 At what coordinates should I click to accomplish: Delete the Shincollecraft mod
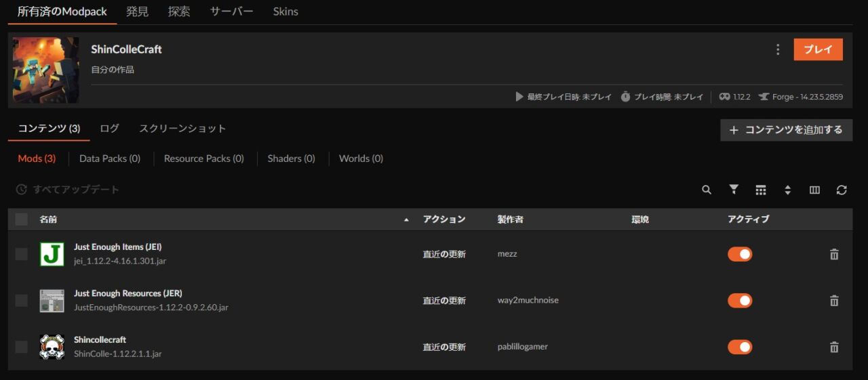coord(834,347)
